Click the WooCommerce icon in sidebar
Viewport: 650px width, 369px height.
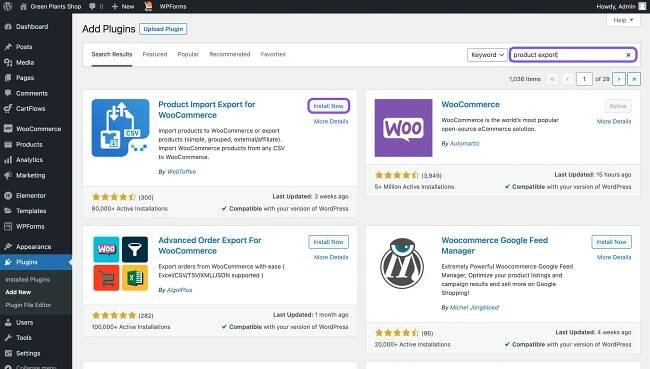tap(8, 129)
